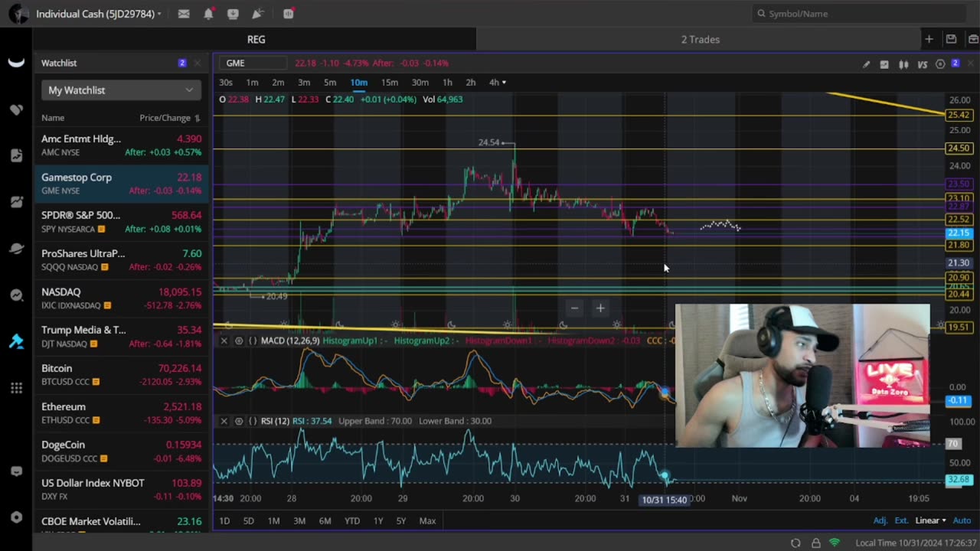Click the Watchlist panel link number badge
The height and width of the screenshot is (551, 980).
(x=182, y=63)
